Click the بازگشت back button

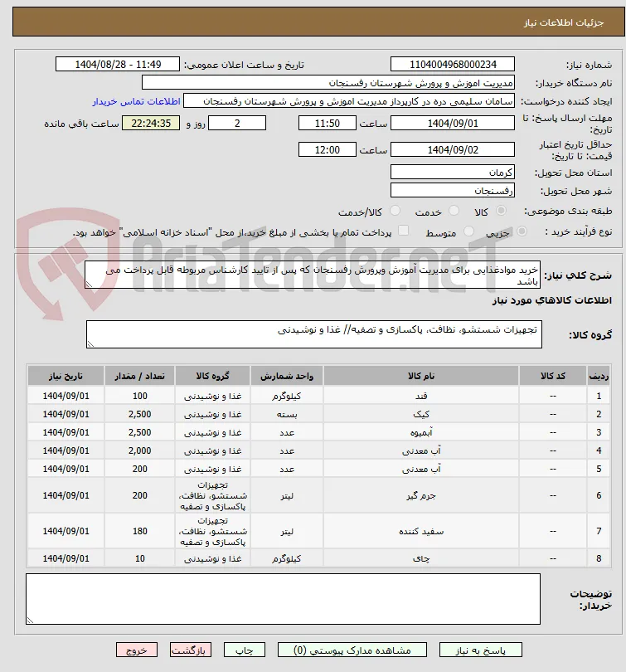click(x=189, y=650)
